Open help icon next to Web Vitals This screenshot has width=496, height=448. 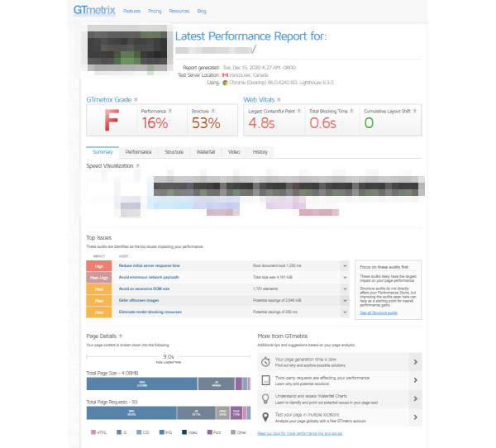pos(279,100)
